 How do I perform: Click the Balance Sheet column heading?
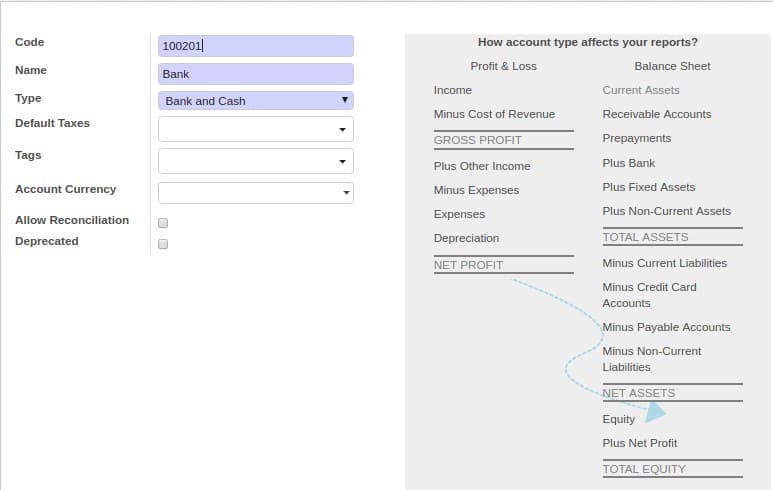click(x=672, y=66)
